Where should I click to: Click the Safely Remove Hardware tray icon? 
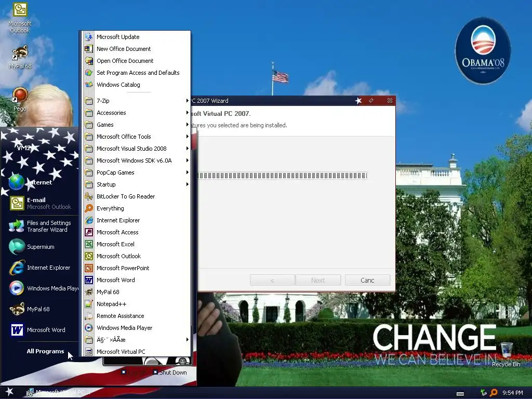tap(484, 393)
